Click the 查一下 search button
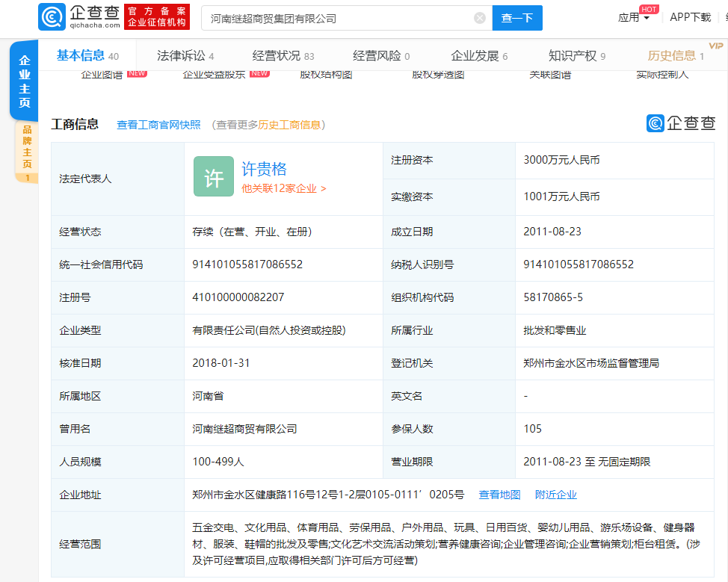728x582 pixels. (517, 18)
